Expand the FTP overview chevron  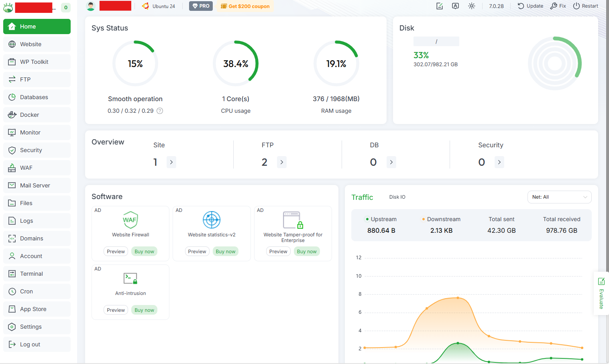[x=282, y=162]
